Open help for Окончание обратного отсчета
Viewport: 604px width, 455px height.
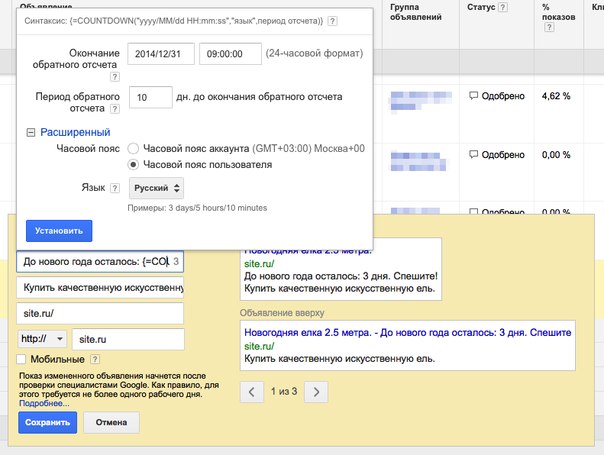114,77
